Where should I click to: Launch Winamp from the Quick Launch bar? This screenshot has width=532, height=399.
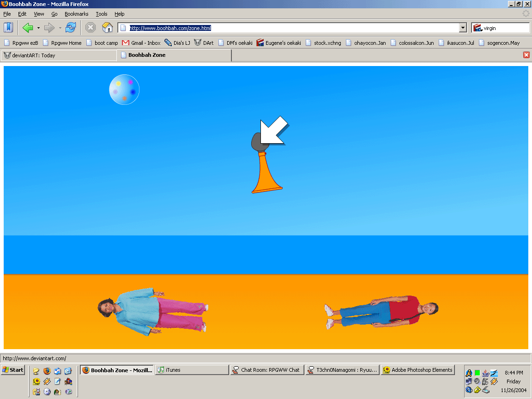click(47, 381)
